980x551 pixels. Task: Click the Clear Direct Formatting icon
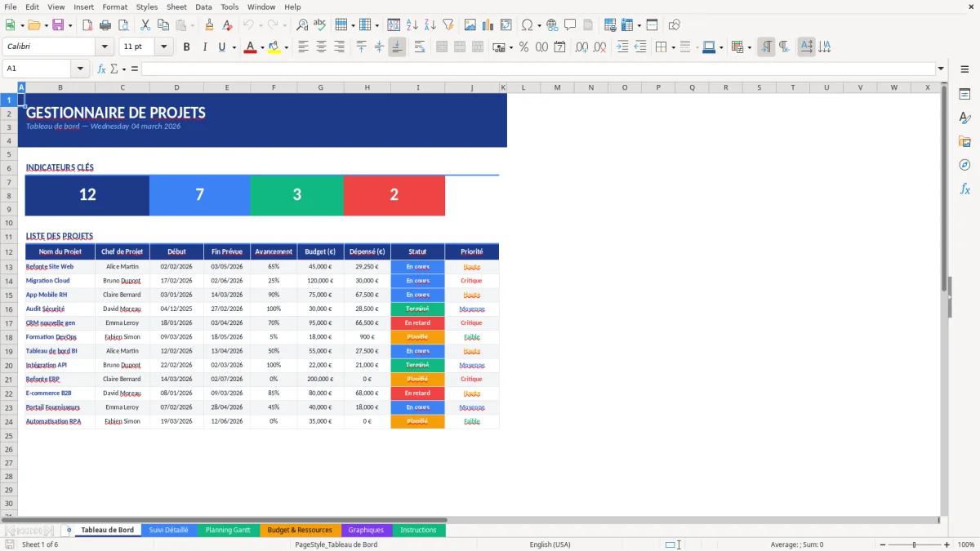[226, 25]
